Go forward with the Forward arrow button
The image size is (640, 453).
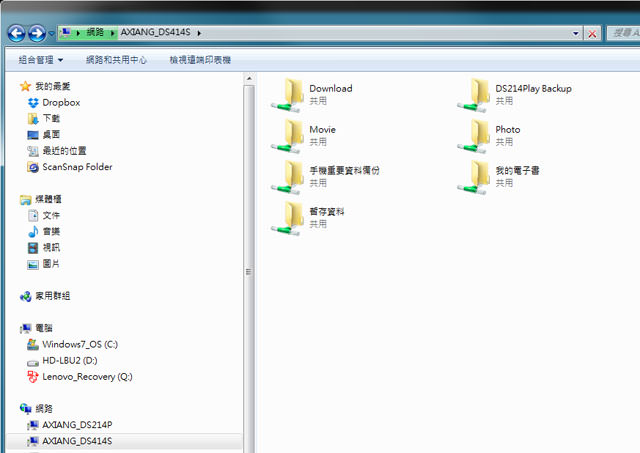click(x=37, y=33)
